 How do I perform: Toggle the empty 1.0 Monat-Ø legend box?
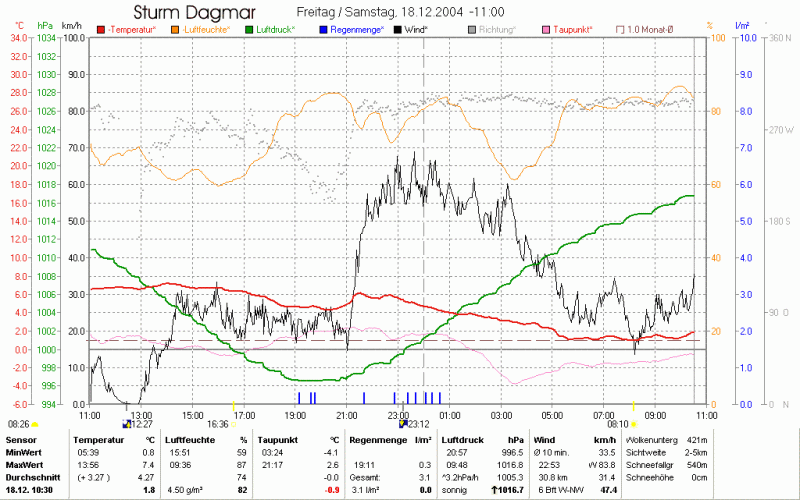620,30
